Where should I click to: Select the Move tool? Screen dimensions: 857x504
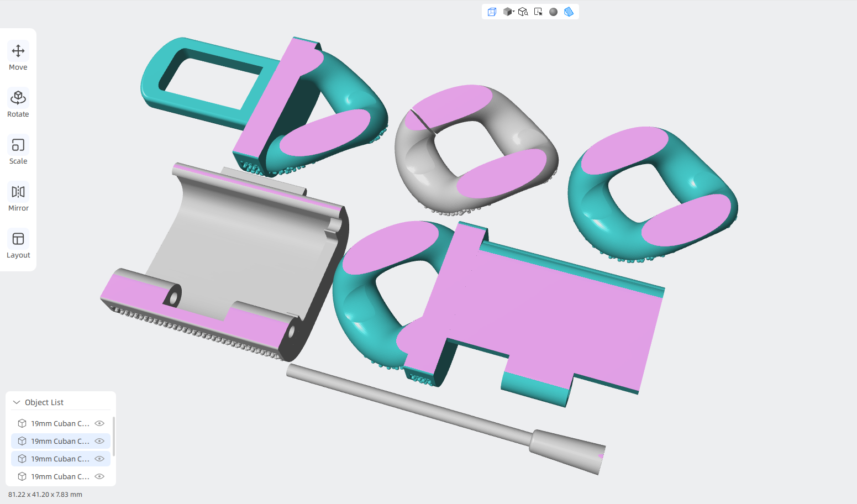pyautogui.click(x=18, y=56)
